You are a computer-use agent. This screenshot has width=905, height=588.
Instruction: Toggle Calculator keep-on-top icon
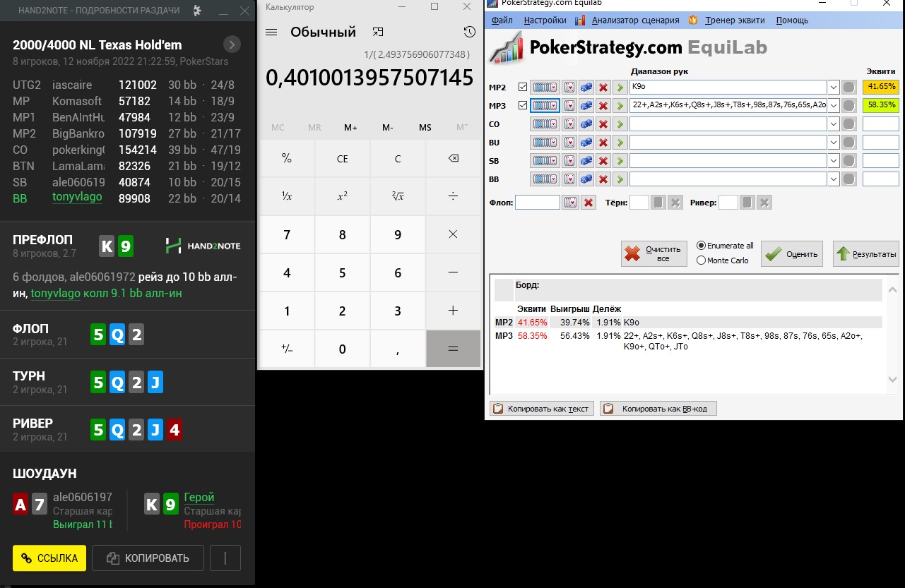pyautogui.click(x=378, y=32)
